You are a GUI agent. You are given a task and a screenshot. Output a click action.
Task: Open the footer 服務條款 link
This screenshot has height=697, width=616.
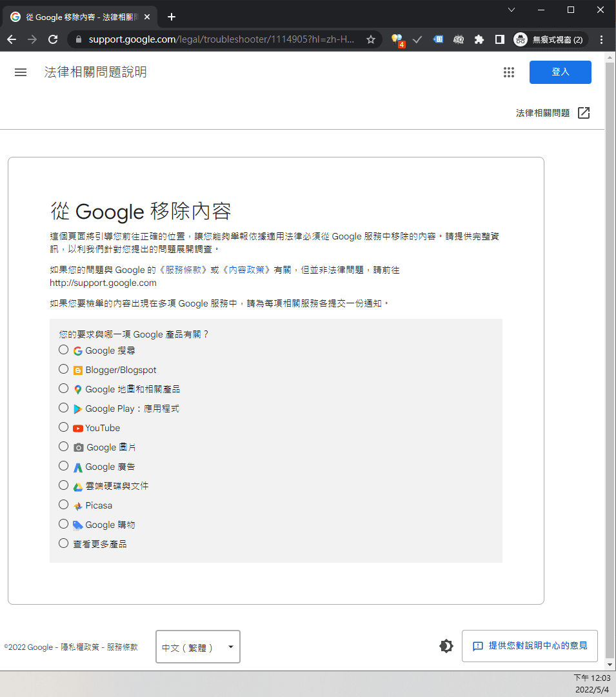tap(122, 647)
